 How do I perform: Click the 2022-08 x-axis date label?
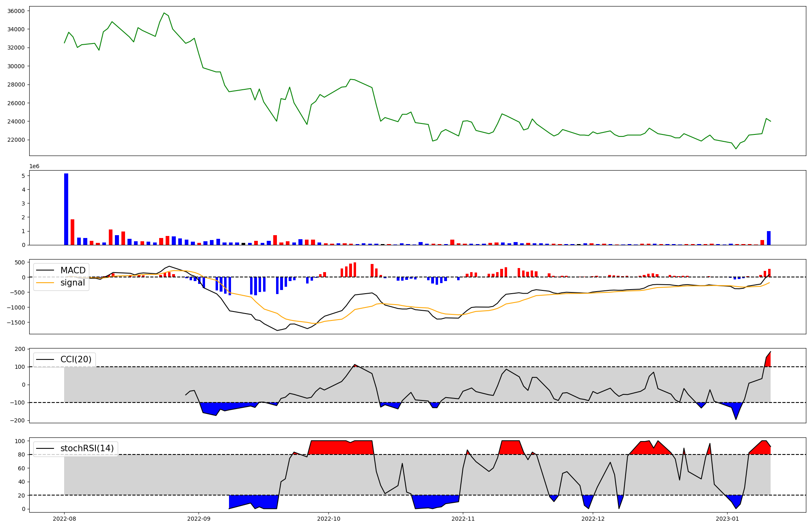click(64, 519)
